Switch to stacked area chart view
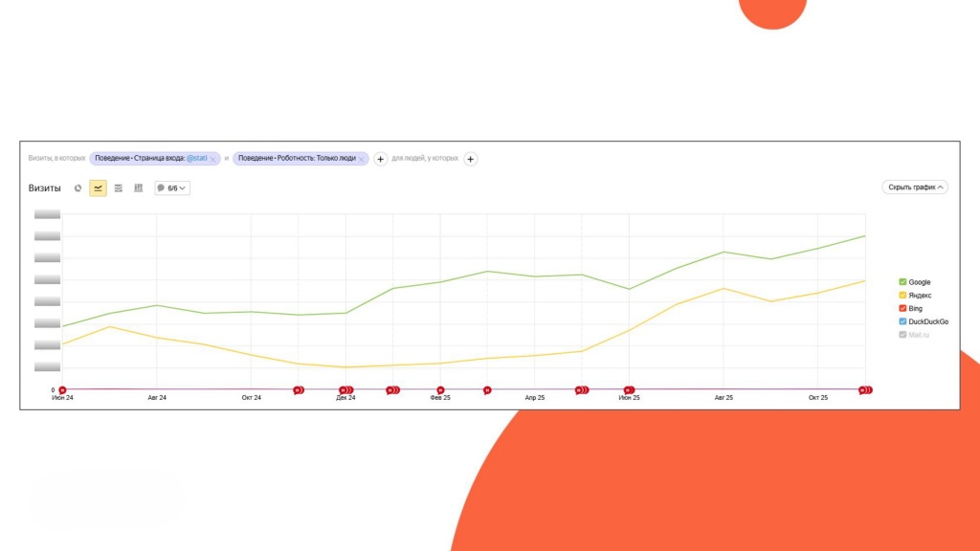 tap(118, 188)
